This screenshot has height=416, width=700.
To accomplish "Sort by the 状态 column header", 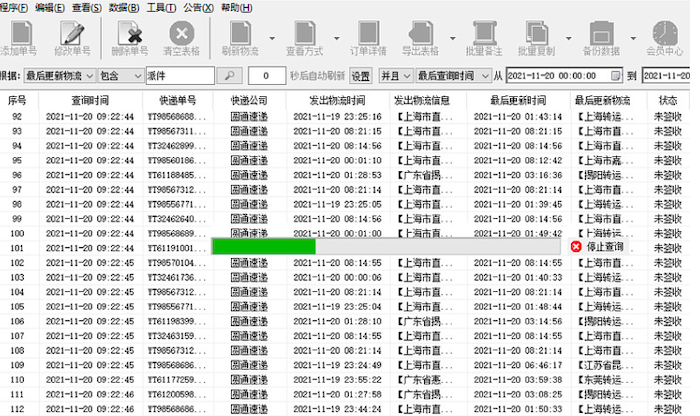I will click(x=668, y=100).
